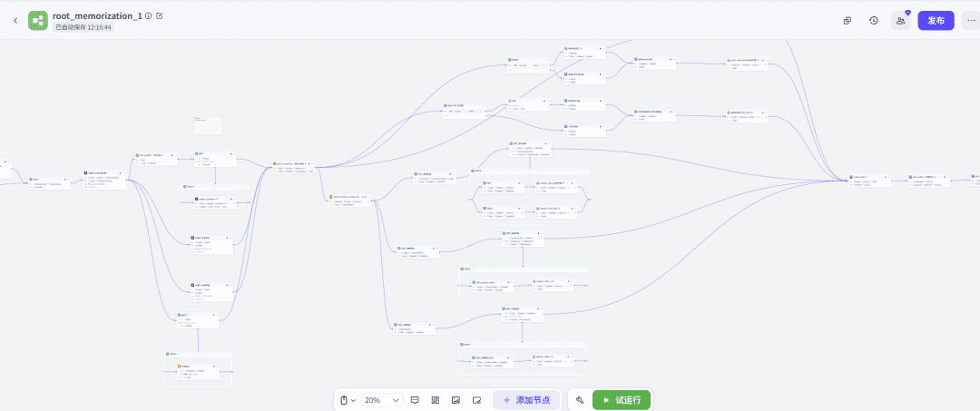
Task: Toggle the minimap icon in the bottom toolbar
Action: (476, 400)
